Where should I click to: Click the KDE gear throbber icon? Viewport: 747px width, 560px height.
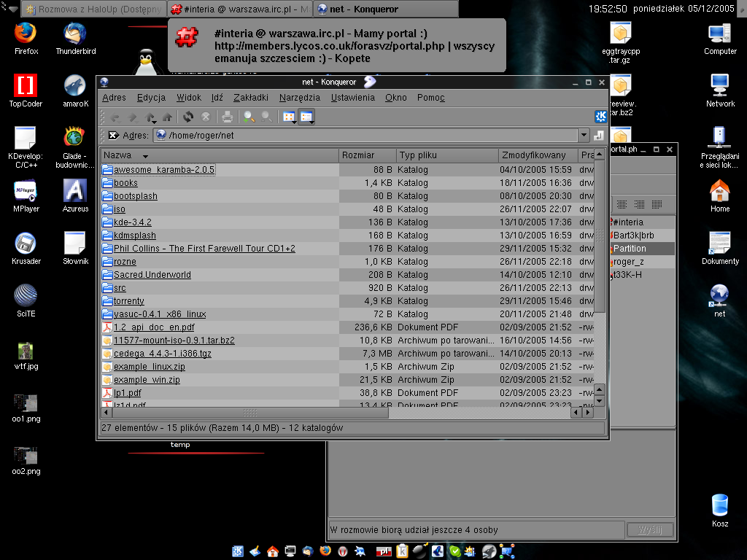(x=601, y=116)
